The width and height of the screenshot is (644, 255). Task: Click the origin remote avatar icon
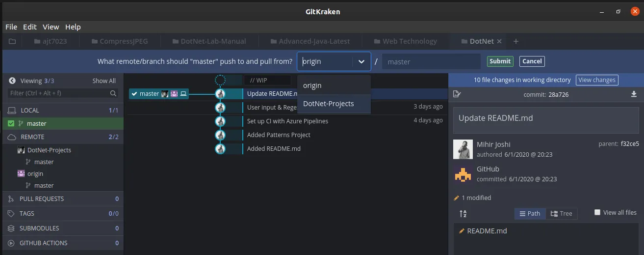point(21,173)
